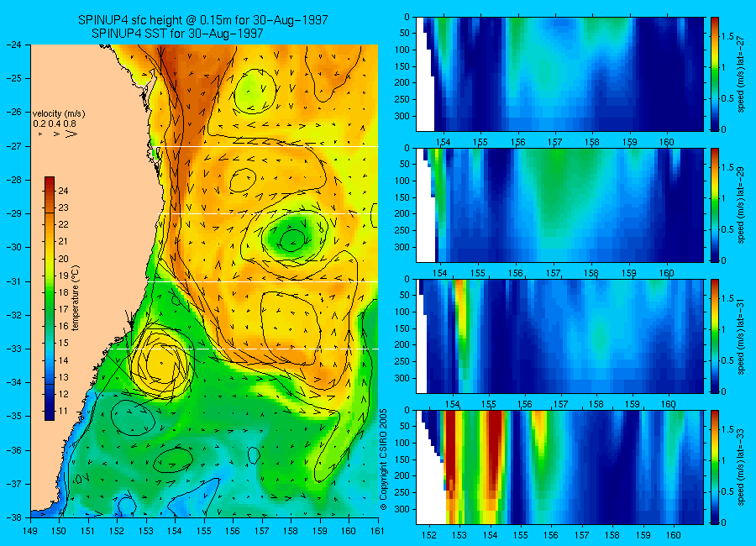Click the '-27' latitude label on the map axis
Image resolution: width=756 pixels, height=546 pixels.
click(x=13, y=146)
